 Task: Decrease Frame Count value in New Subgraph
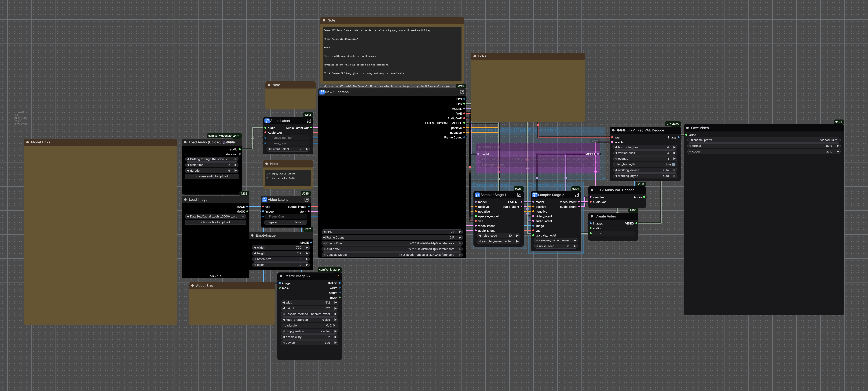pos(324,237)
